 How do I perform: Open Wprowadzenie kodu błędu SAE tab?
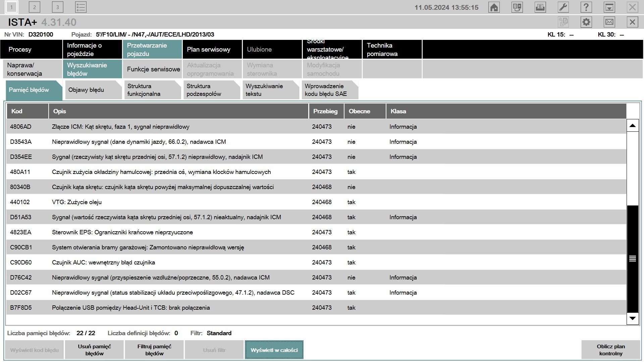(330, 90)
